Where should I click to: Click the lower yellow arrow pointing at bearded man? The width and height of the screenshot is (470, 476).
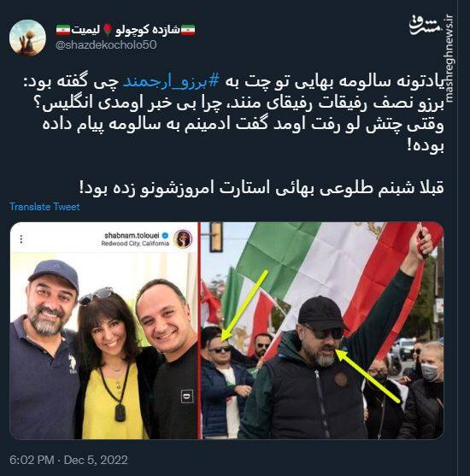(368, 376)
